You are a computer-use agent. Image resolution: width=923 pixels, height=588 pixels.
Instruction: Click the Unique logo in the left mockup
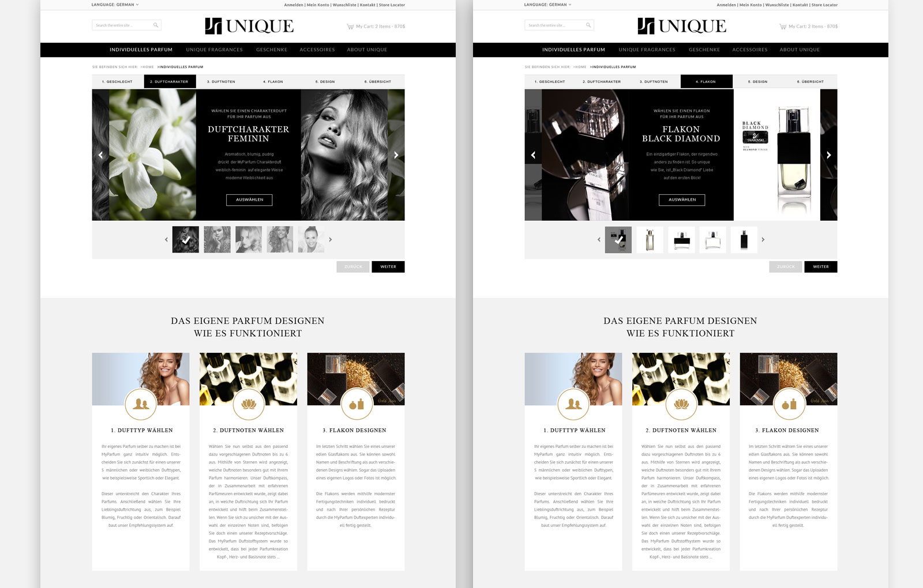(x=249, y=26)
